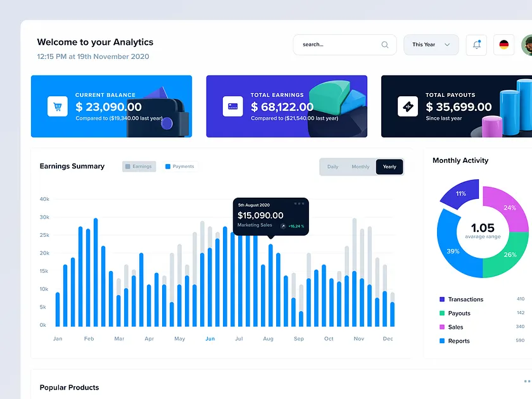
Task: Open the profile avatar menu
Action: [527, 44]
